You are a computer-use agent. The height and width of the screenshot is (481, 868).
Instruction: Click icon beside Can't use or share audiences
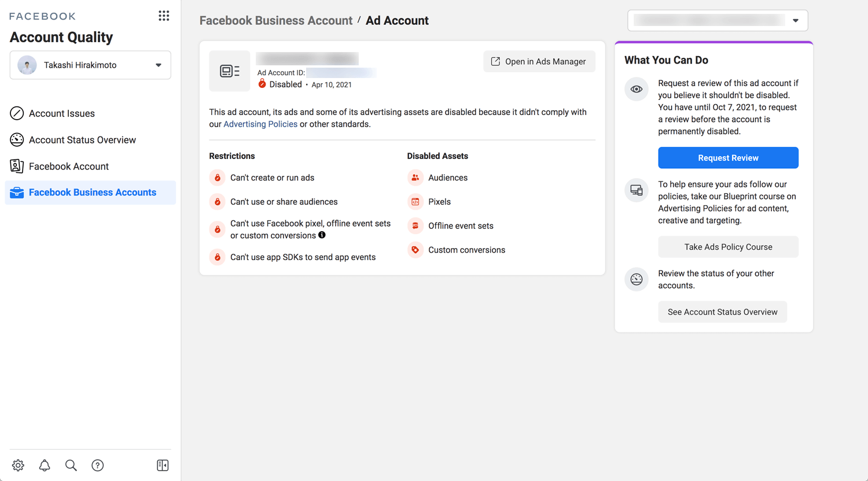(x=218, y=202)
